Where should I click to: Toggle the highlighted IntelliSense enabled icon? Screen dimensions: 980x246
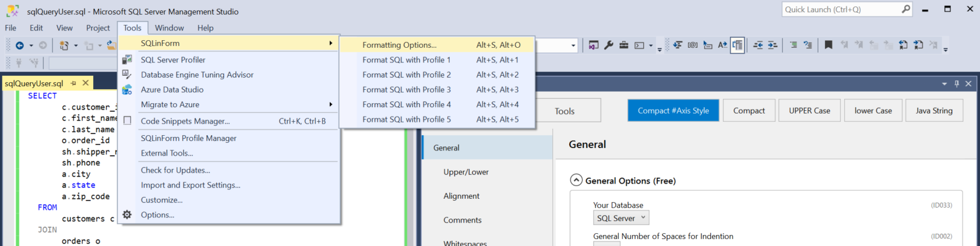tap(738, 45)
